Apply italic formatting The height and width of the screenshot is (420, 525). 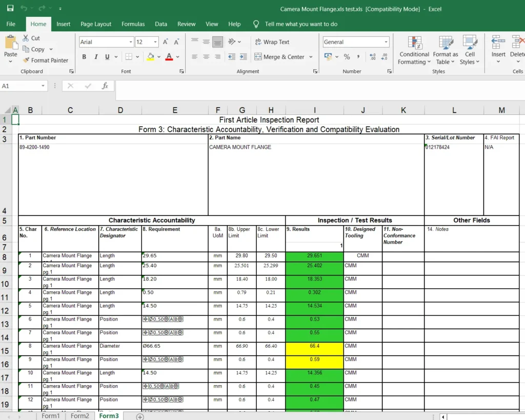pyautogui.click(x=96, y=57)
